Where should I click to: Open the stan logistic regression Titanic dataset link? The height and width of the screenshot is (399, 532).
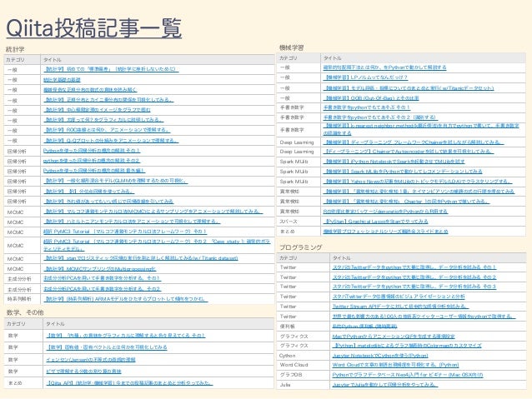141,258
